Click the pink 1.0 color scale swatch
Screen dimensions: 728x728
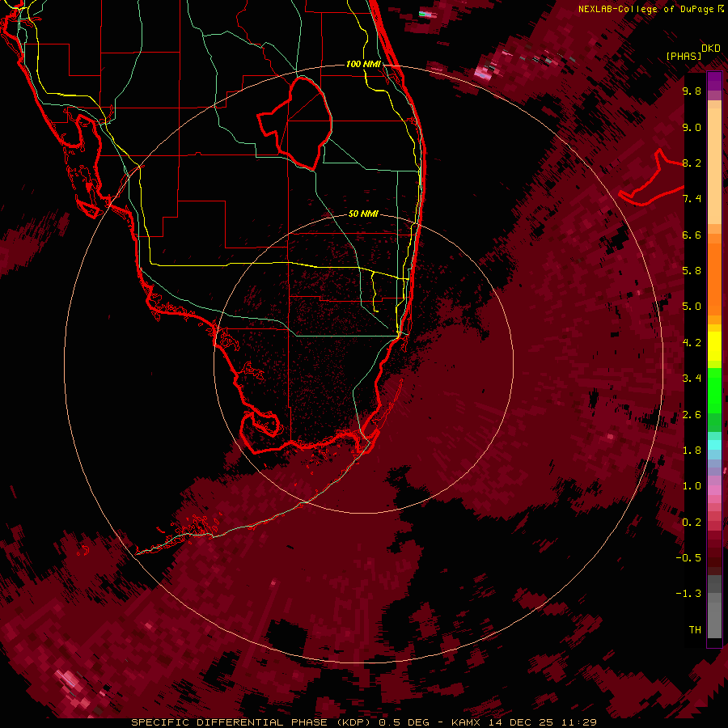click(x=714, y=486)
